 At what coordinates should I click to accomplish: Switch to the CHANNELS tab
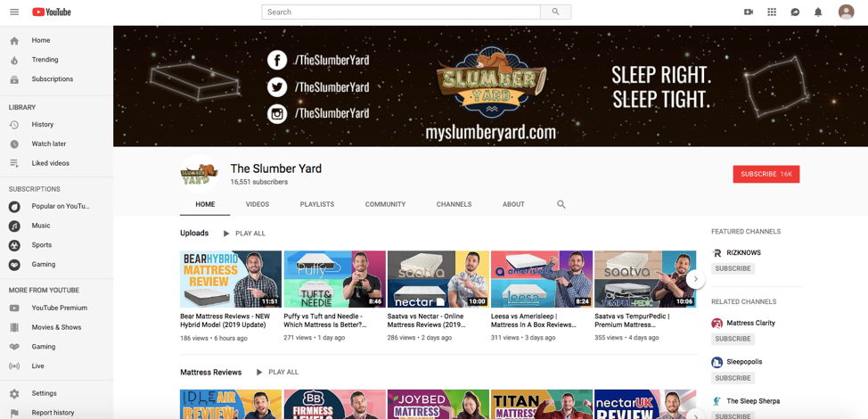pos(454,204)
